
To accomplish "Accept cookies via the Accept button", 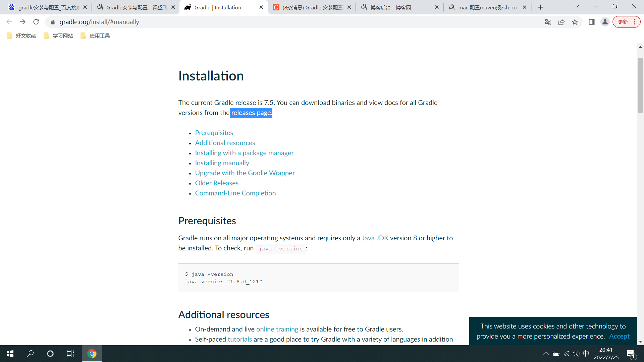I will click(620, 337).
